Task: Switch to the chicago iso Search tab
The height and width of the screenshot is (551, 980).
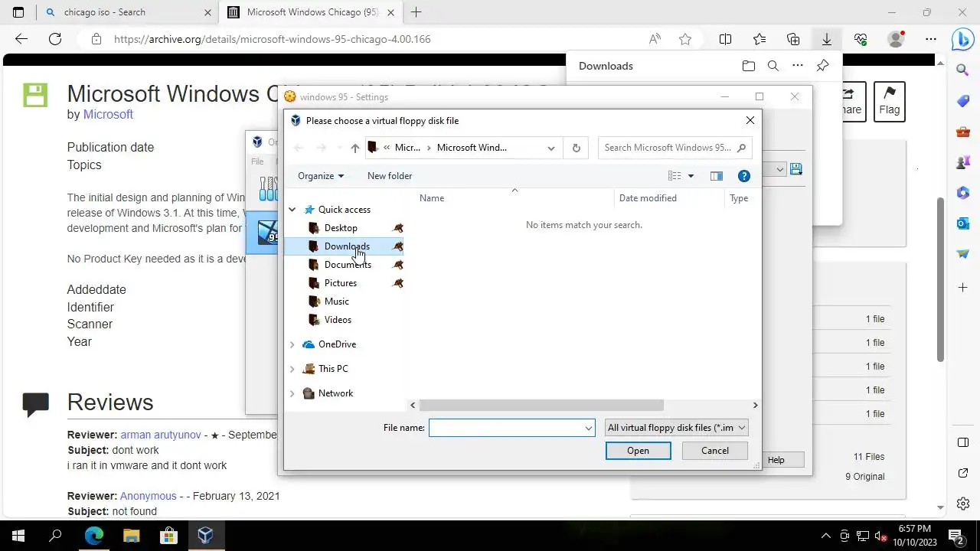Action: [128, 12]
